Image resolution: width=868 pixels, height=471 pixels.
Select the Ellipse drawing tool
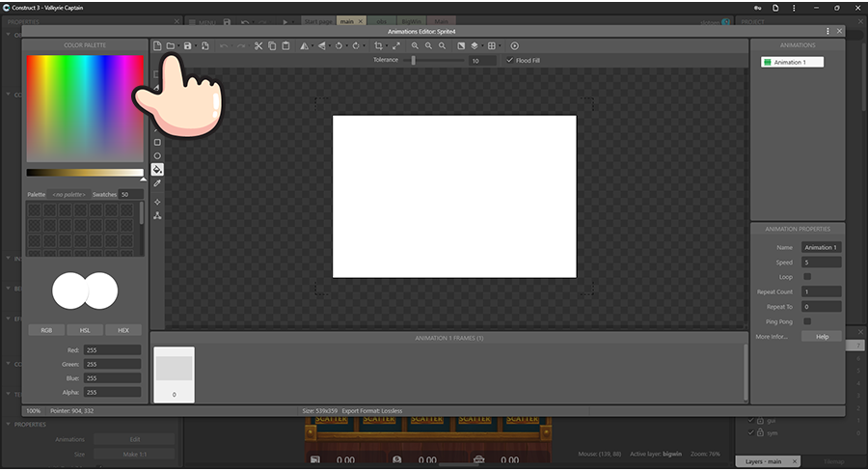[x=157, y=155]
